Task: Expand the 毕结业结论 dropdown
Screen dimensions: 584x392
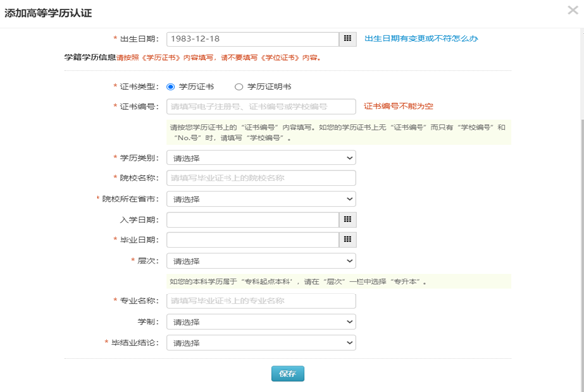Action: click(x=261, y=343)
